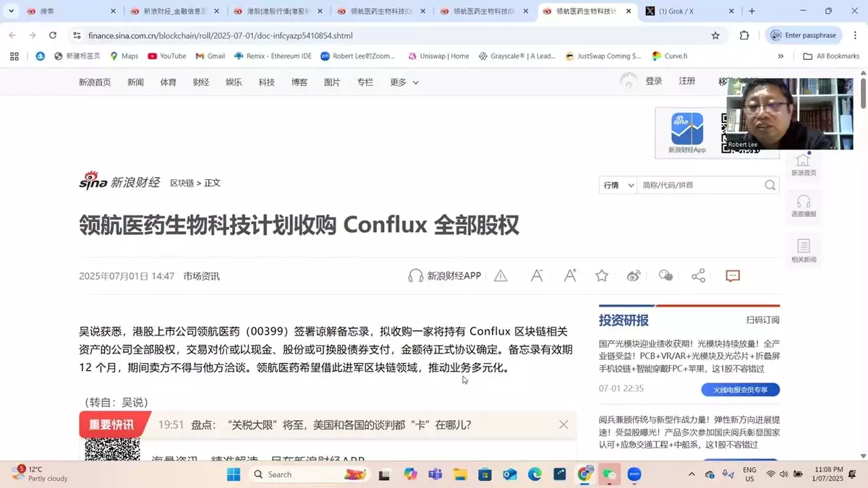Screen dimensions: 868x488
Task: Click the warning report triangle icon
Action: (501, 275)
